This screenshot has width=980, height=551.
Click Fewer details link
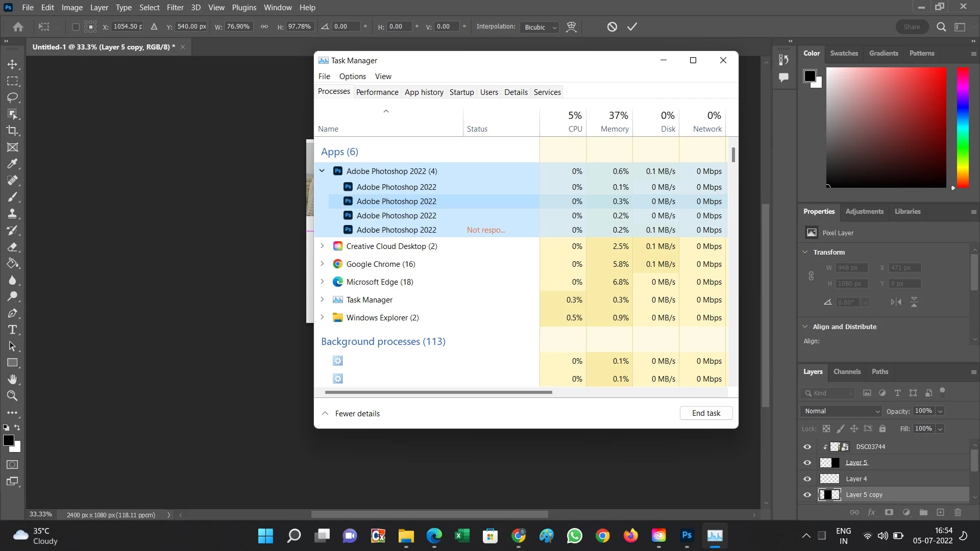(x=357, y=413)
